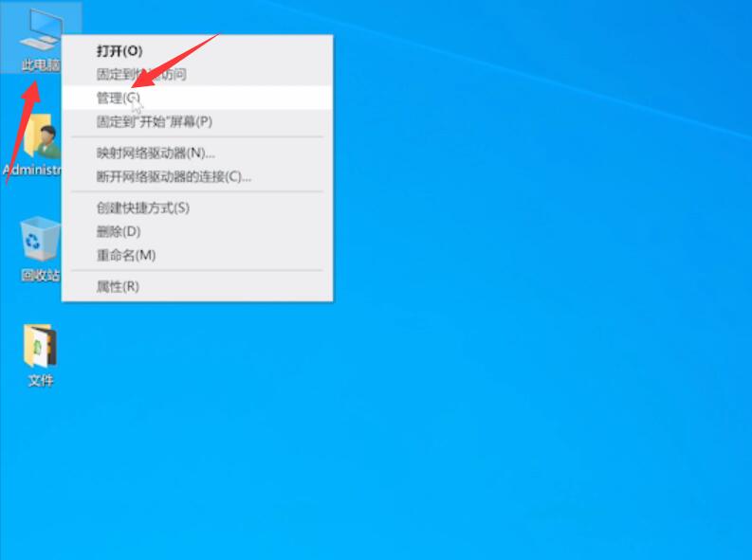Choose 创建快捷方式(S) entry
This screenshot has width=752, height=560.
point(197,208)
